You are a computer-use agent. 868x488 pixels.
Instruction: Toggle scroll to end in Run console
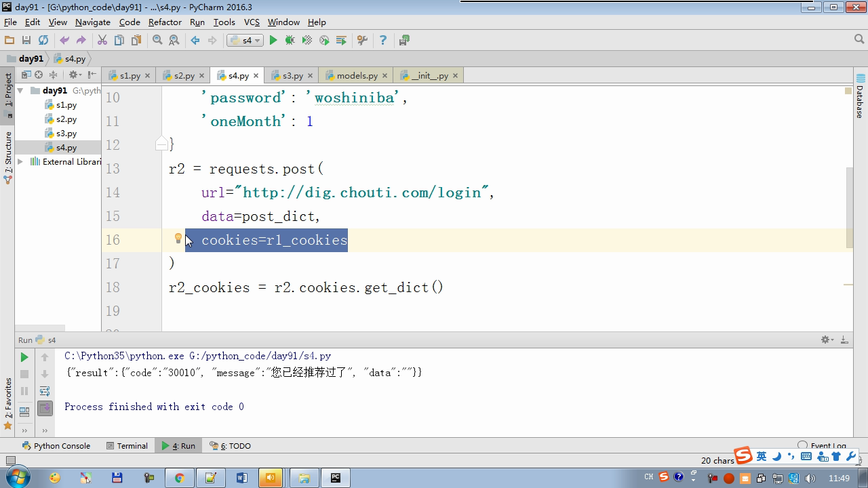coord(45,408)
